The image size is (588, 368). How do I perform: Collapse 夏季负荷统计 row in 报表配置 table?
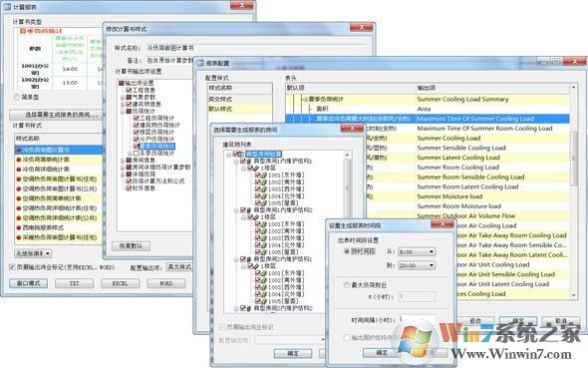[305, 100]
